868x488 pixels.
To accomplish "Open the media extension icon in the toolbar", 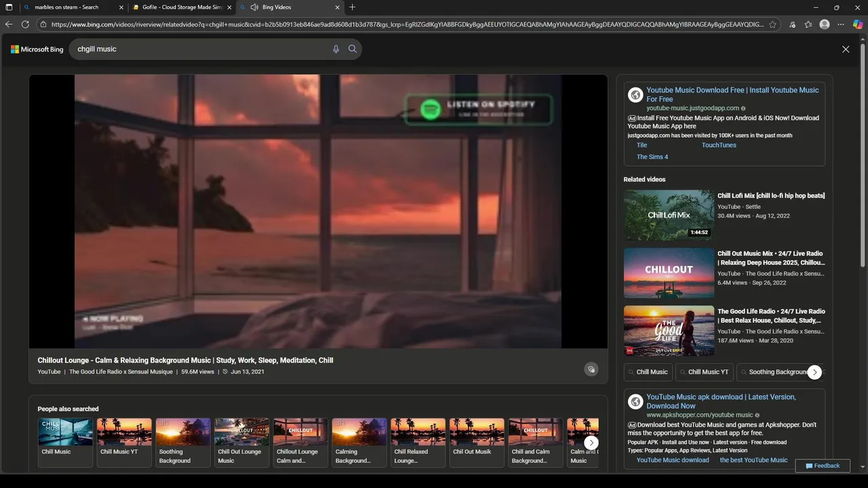I will (x=792, y=24).
